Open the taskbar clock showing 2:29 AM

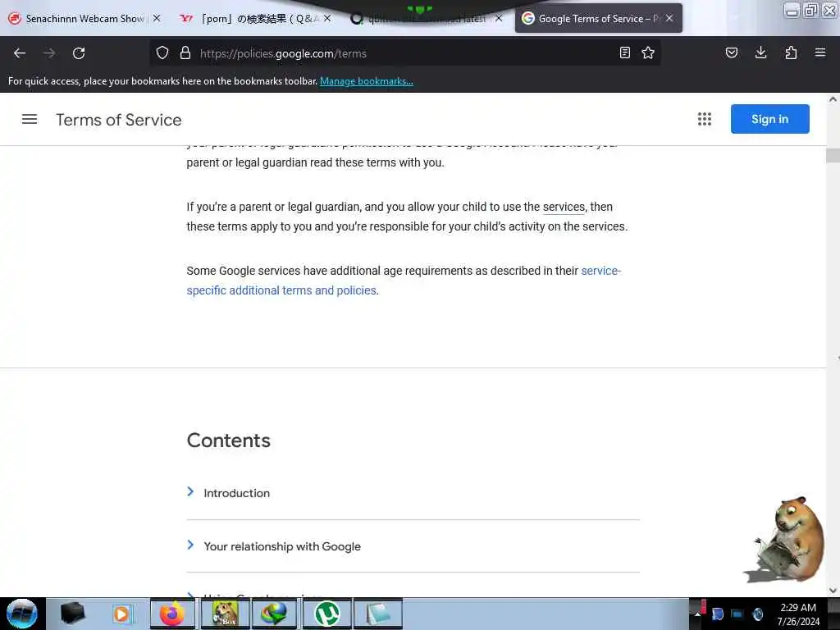click(x=798, y=614)
